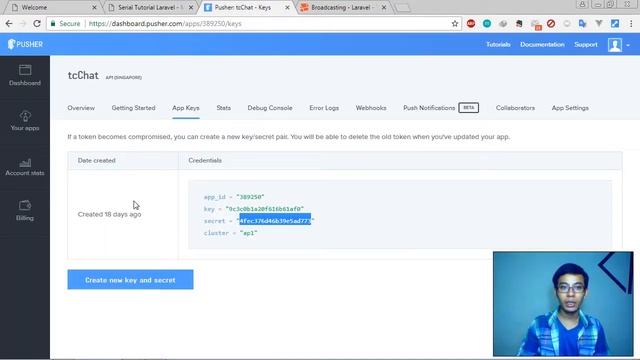
Task: Switch to Serial Tutorial Laravel tab
Action: (x=149, y=7)
